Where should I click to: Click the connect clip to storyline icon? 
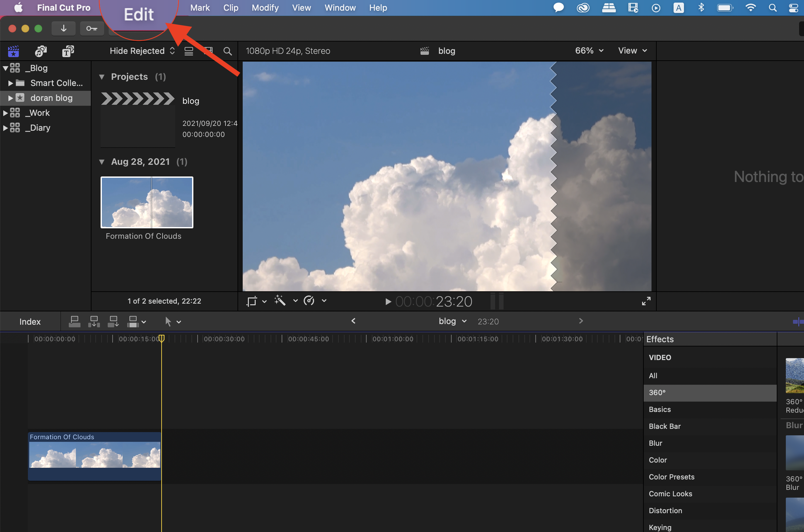click(74, 321)
